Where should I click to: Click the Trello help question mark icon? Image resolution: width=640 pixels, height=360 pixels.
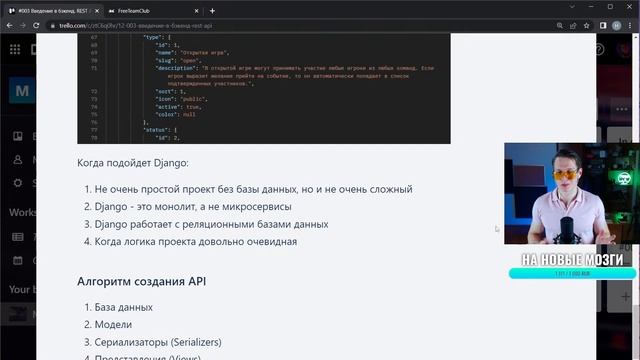(x=600, y=49)
